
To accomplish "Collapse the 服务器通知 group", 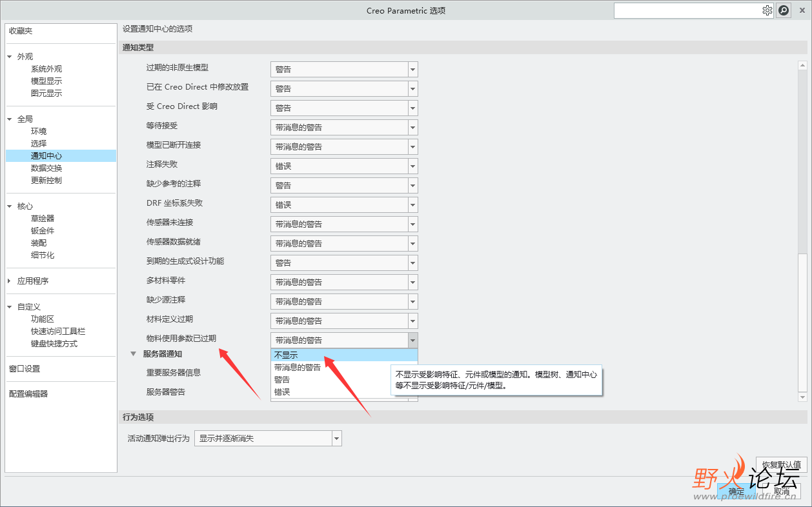I will (x=134, y=353).
